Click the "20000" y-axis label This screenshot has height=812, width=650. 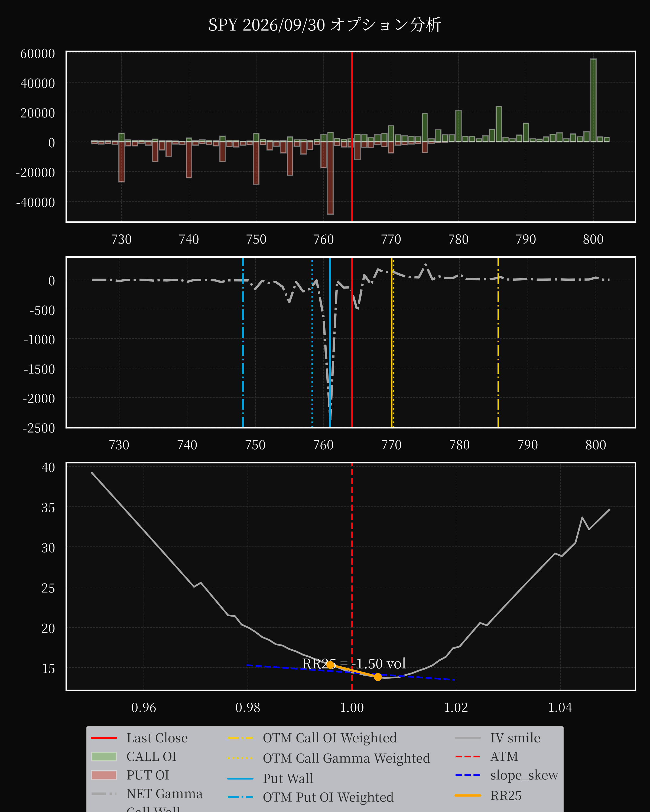38,113
